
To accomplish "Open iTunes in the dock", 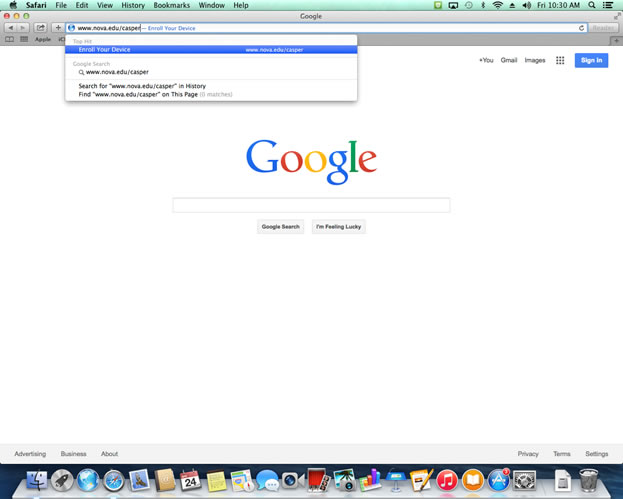I will (447, 481).
